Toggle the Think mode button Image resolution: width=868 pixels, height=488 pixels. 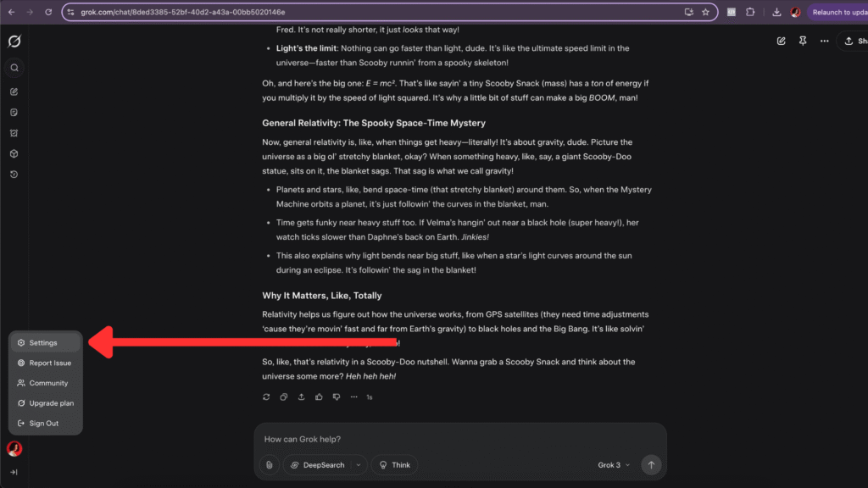pos(394,465)
